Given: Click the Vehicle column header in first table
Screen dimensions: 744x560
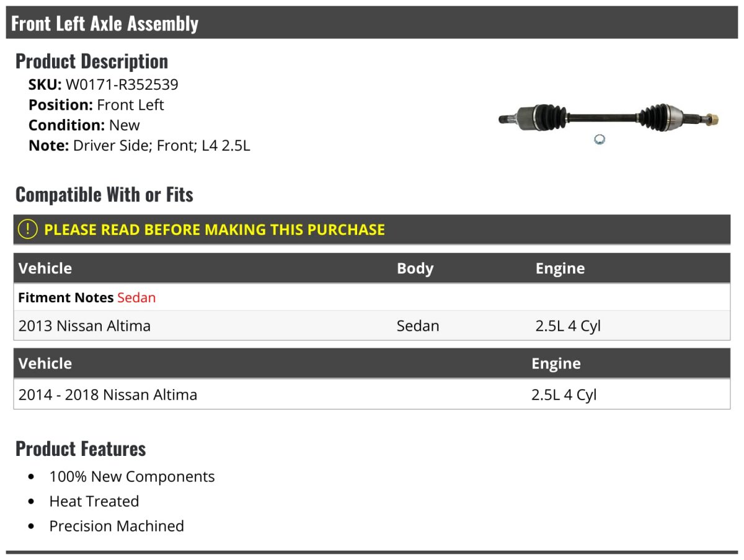Looking at the screenshot, I should pyautogui.click(x=45, y=268).
